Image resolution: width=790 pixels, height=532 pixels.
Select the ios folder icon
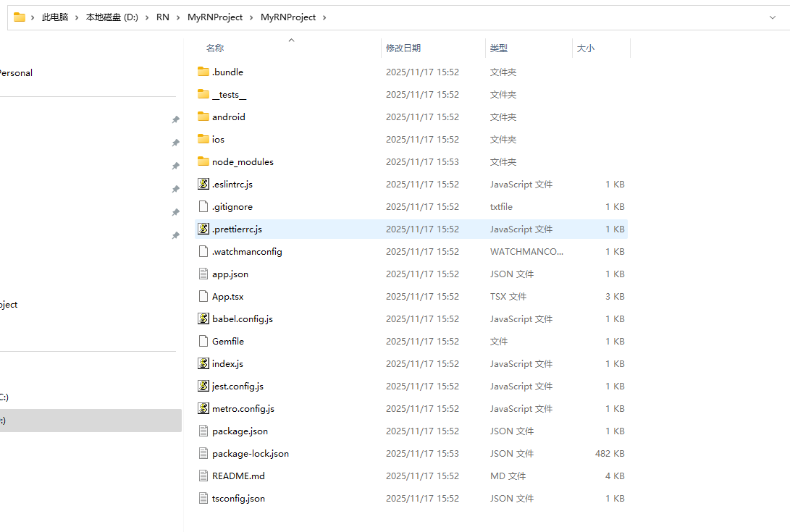click(203, 139)
